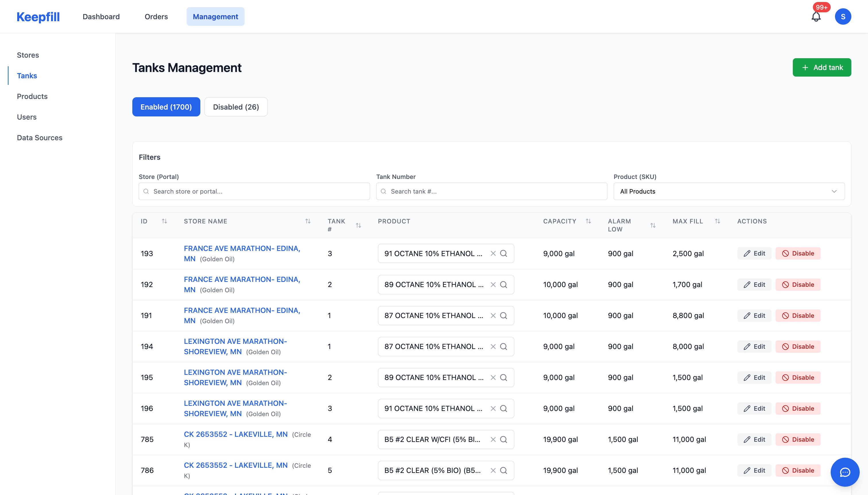The image size is (868, 495).
Task: Sort by Store Name column arrows
Action: (x=308, y=221)
